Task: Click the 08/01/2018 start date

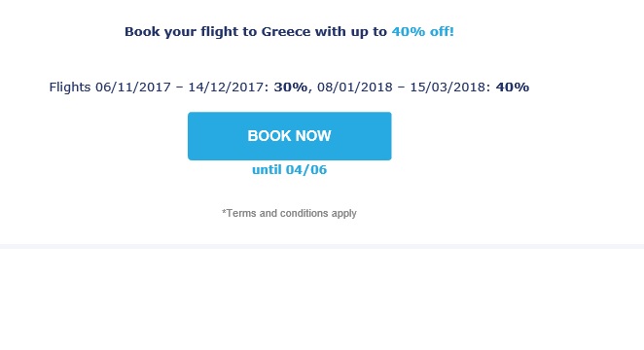Action: (355, 87)
